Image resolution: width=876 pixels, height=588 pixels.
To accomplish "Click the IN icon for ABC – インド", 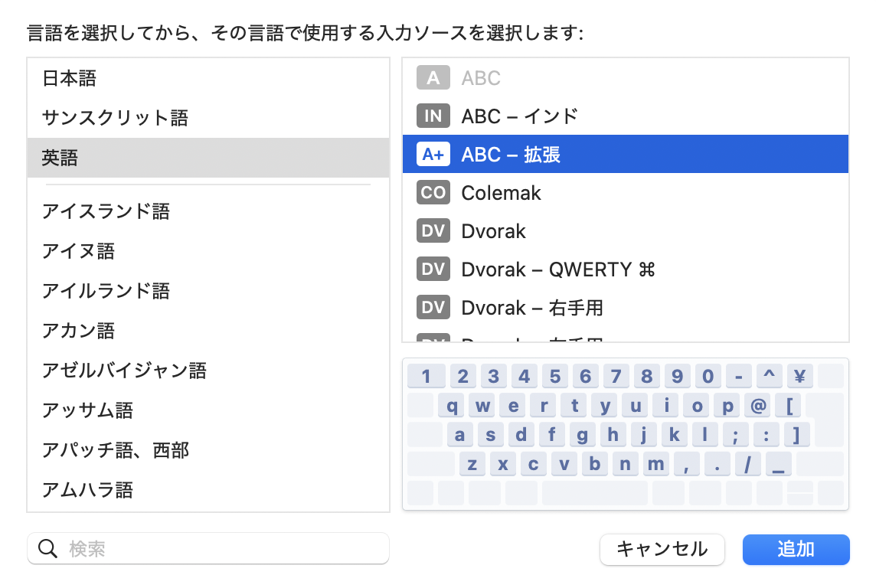I will (433, 116).
